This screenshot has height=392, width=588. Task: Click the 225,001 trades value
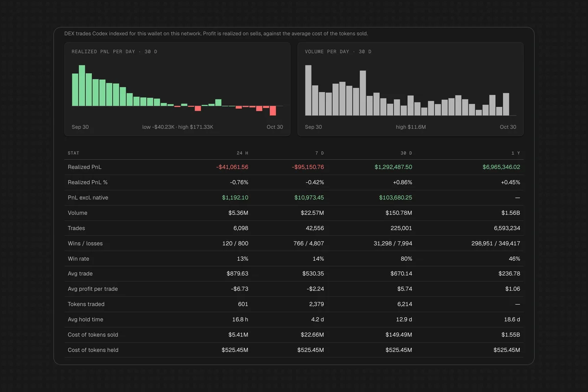[401, 228]
